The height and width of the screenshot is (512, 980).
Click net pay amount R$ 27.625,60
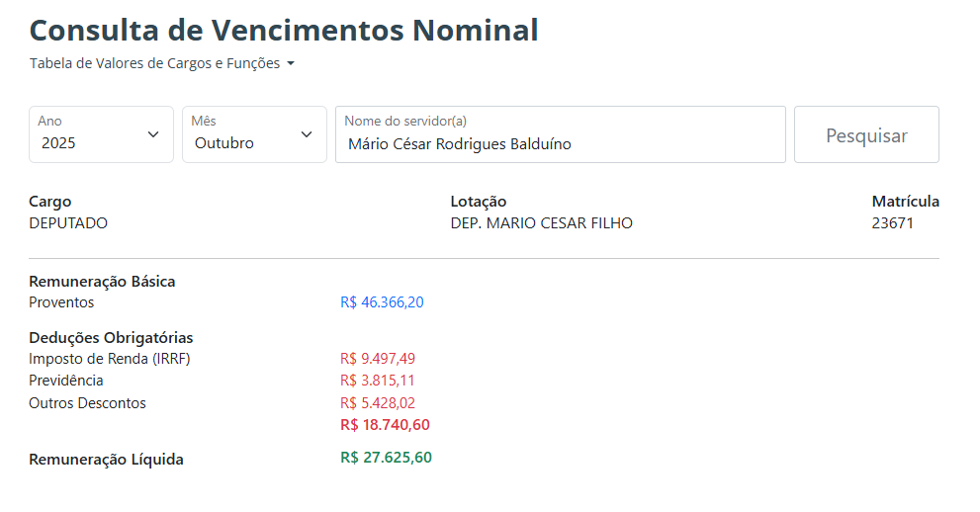point(386,458)
